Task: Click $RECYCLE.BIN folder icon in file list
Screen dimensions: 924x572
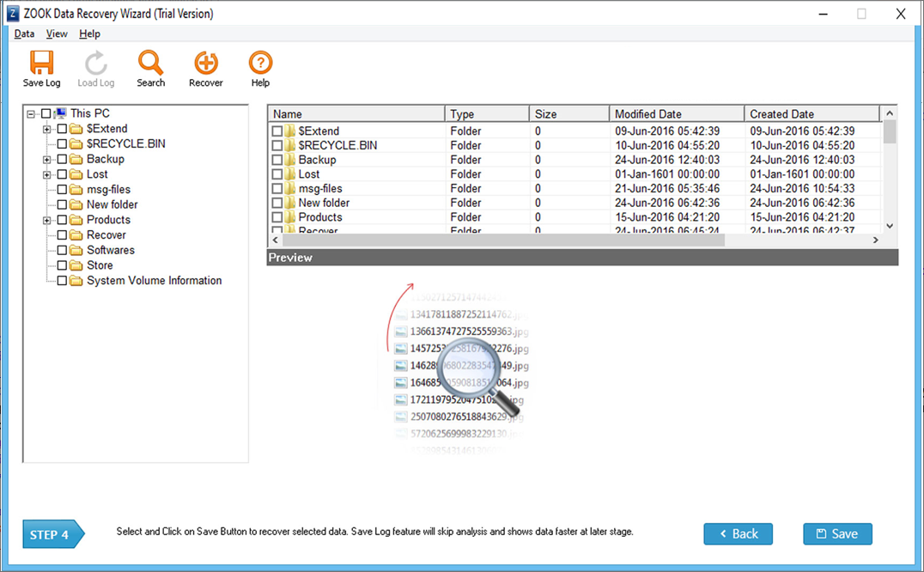Action: 290,145
